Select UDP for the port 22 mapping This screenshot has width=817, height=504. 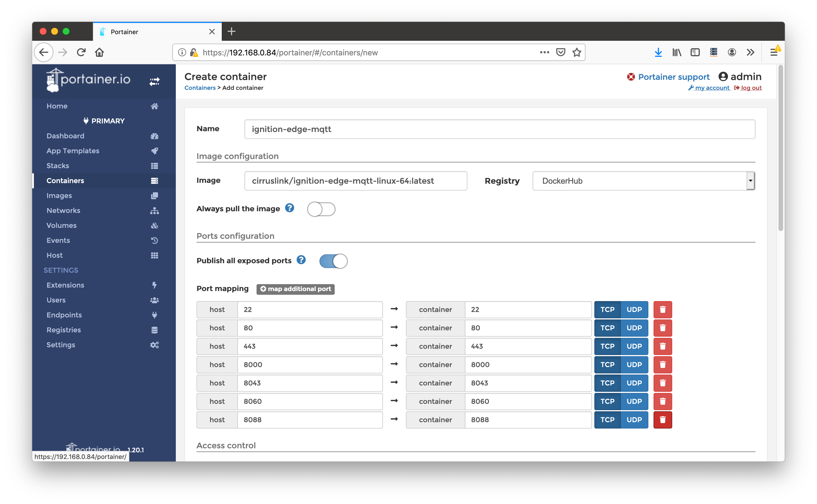click(x=634, y=310)
